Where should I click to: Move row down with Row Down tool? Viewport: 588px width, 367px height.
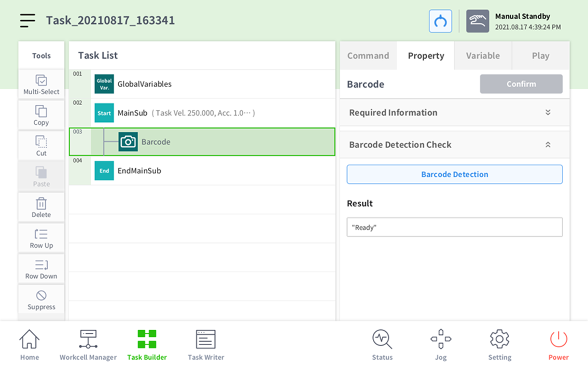pos(41,269)
